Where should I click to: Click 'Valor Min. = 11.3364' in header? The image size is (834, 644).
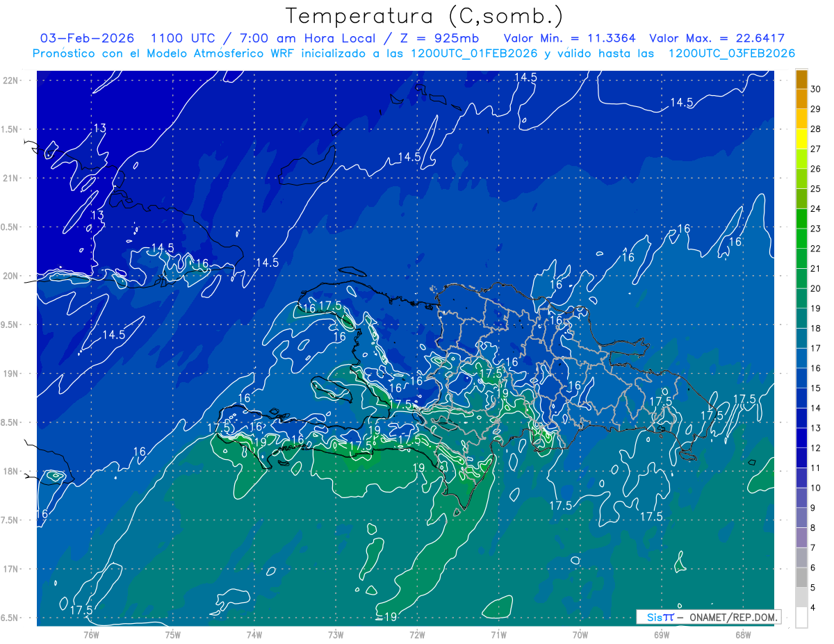569,38
